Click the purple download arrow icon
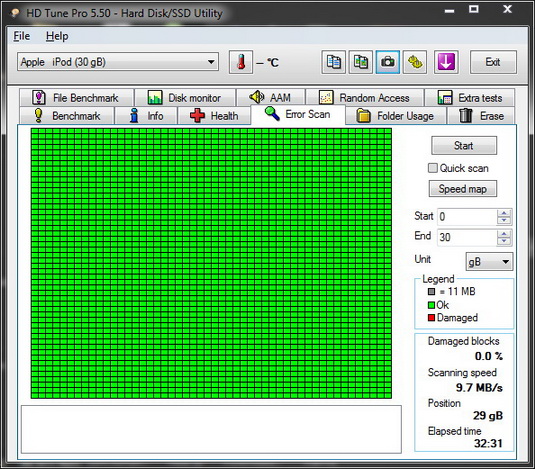 coord(446,62)
